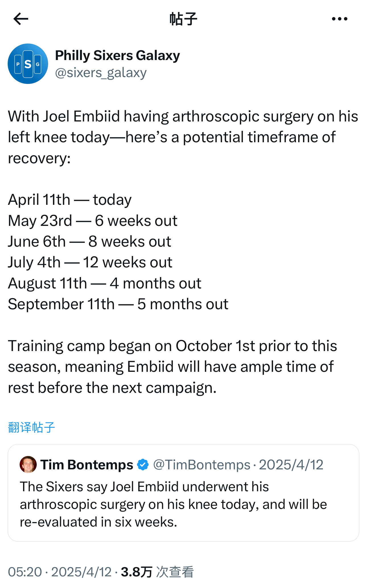
Task: Tap the Philly Sixers Galaxy PSG avatar
Action: [28, 64]
